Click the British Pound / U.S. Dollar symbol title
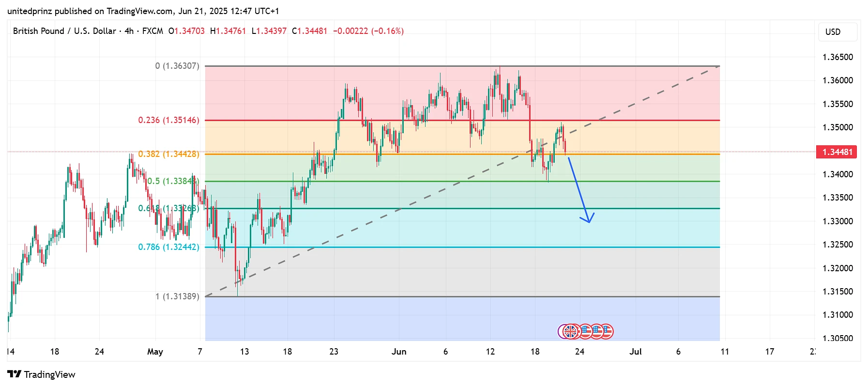This screenshot has width=868, height=387. pyautogui.click(x=64, y=31)
